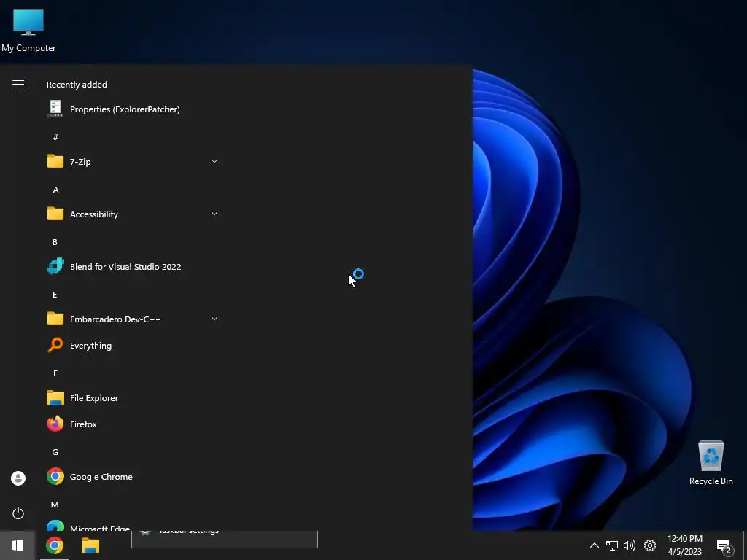Click the Windows Start button
Screen dimensions: 747x560
point(18,545)
